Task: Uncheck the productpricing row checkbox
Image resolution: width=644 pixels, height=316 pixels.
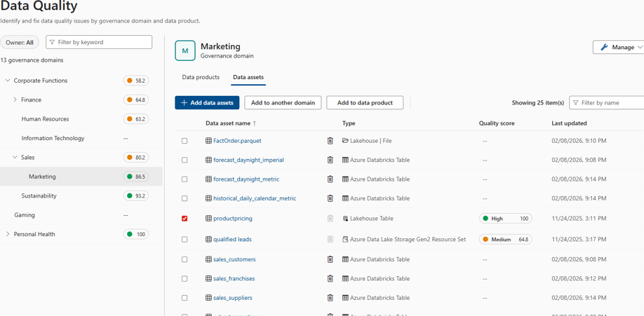Action: (x=185, y=219)
